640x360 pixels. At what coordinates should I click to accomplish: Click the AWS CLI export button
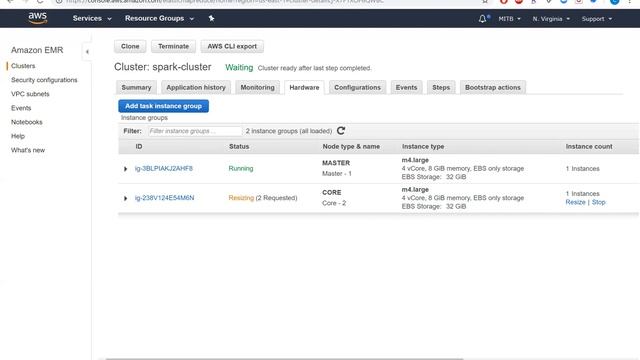tap(232, 47)
